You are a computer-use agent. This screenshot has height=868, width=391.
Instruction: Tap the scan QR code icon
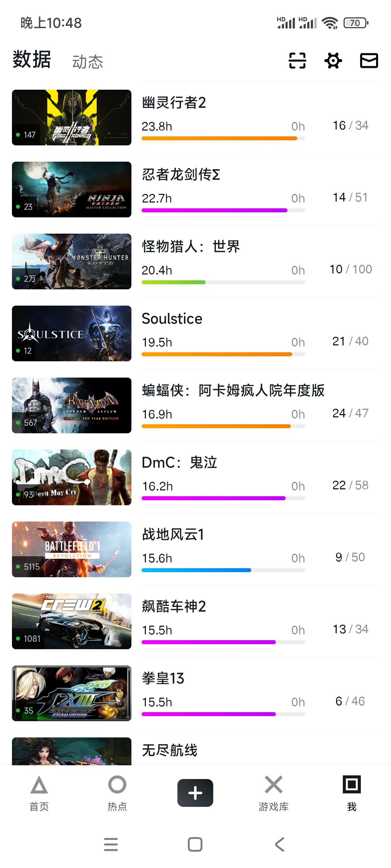click(297, 60)
